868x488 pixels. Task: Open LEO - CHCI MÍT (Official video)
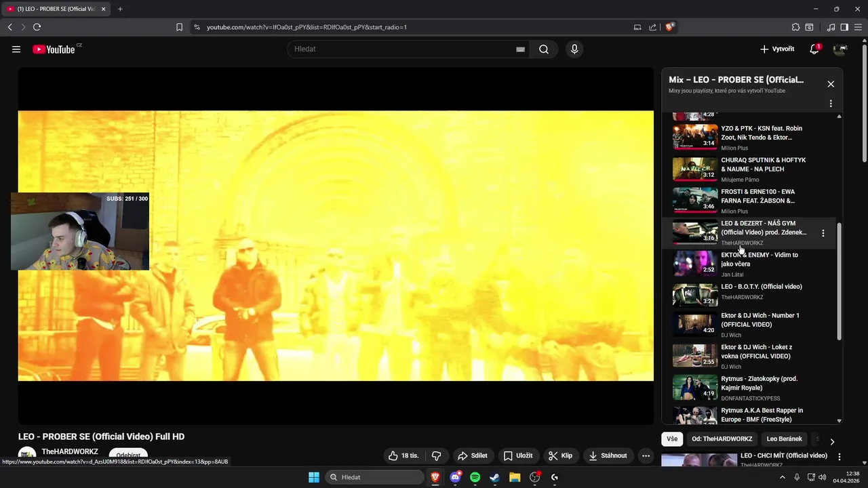point(784,455)
